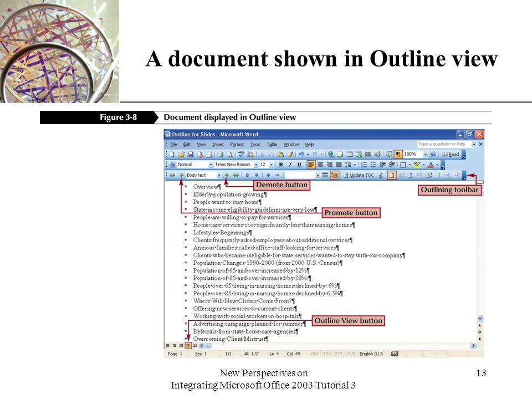532x399 pixels.
Task: Toggle Underline formatting
Action: (x=299, y=165)
